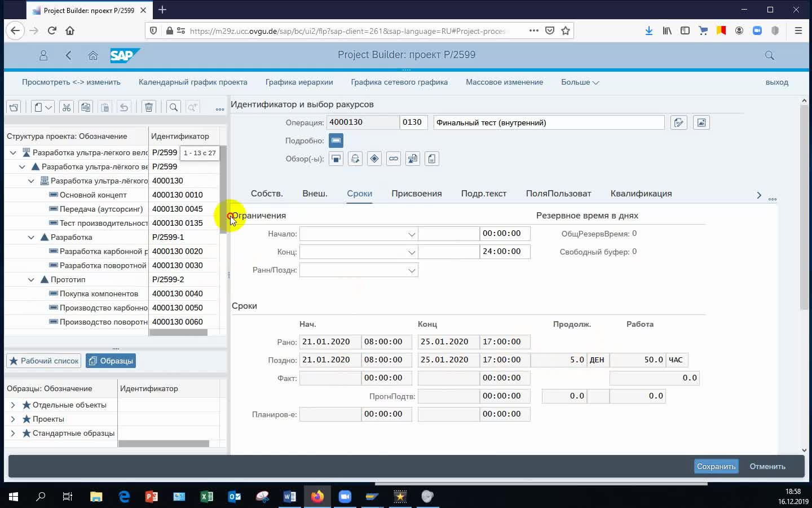This screenshot has height=508, width=812.
Task: Bookmark this page with star icon
Action: tap(566, 30)
